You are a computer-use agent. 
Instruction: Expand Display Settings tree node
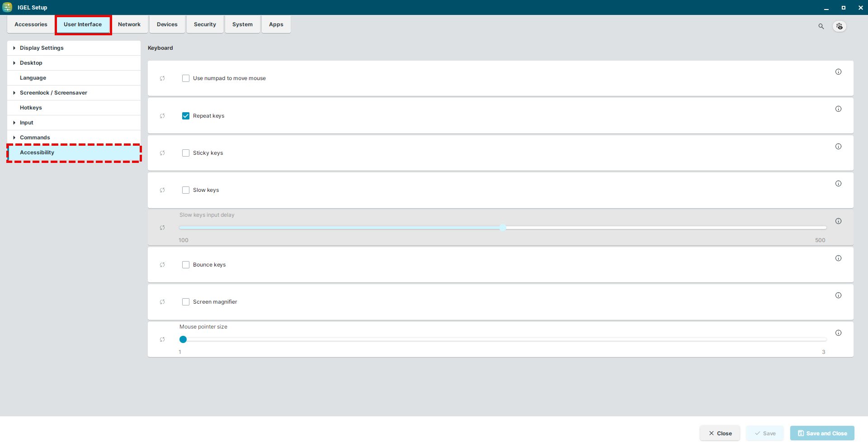coord(14,48)
